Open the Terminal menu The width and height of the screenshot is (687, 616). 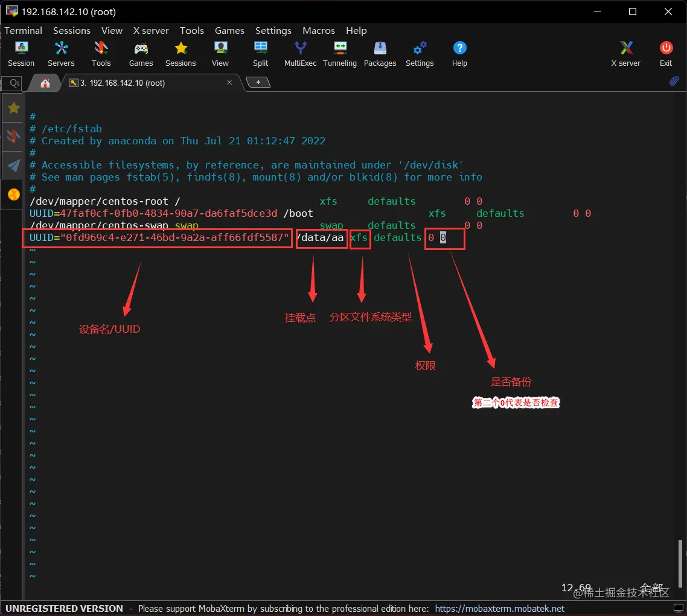(23, 30)
